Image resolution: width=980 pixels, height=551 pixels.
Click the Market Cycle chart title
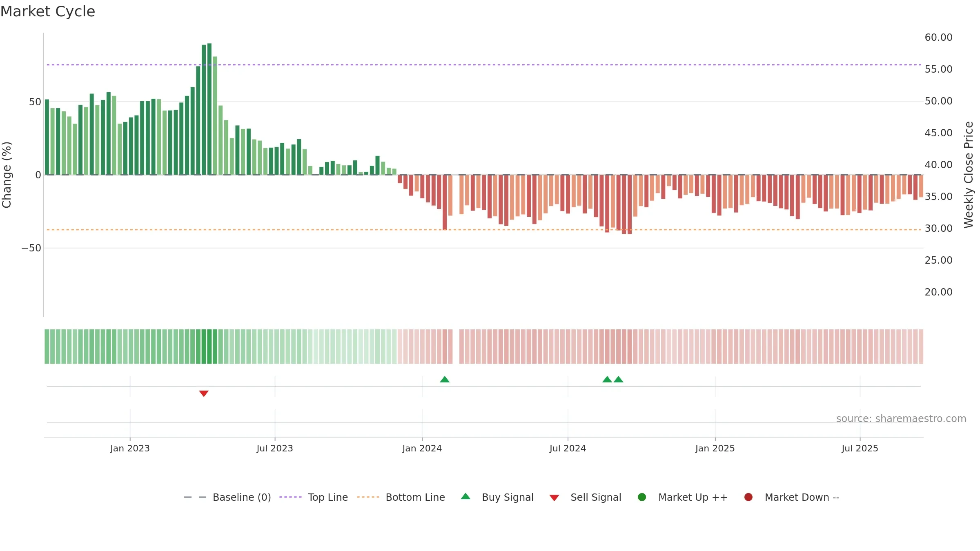(48, 11)
